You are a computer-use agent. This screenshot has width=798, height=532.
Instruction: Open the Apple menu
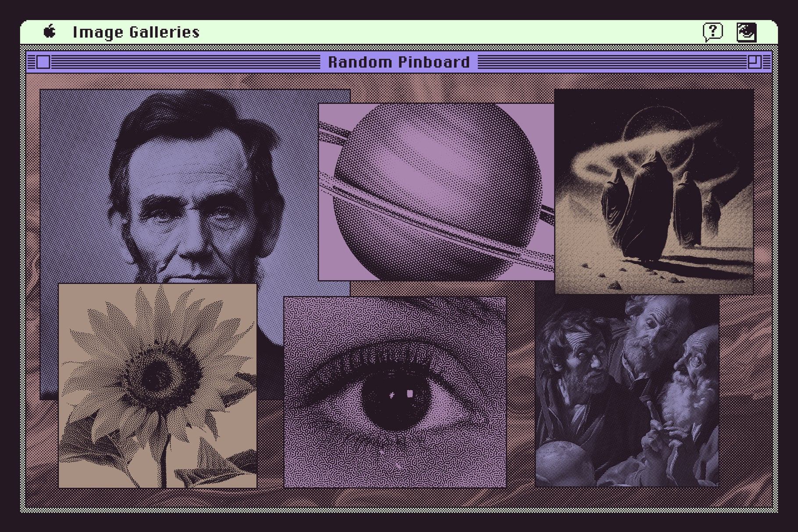[x=50, y=32]
